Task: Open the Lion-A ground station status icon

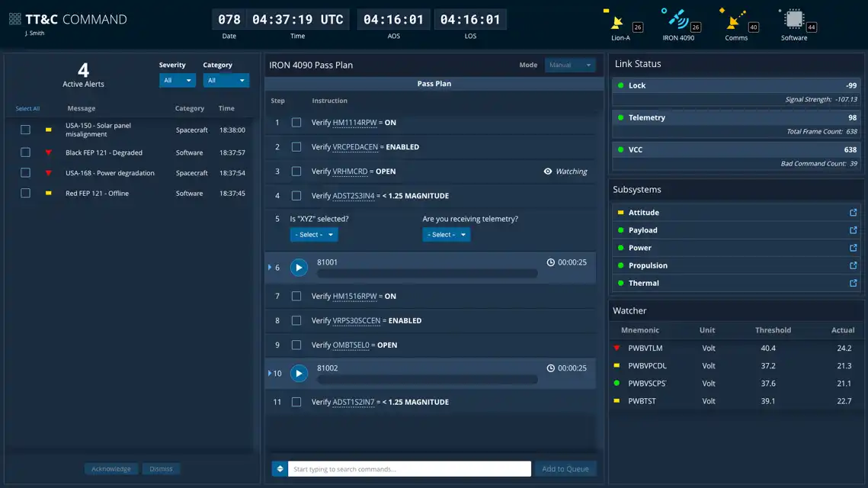Action: 616,22
